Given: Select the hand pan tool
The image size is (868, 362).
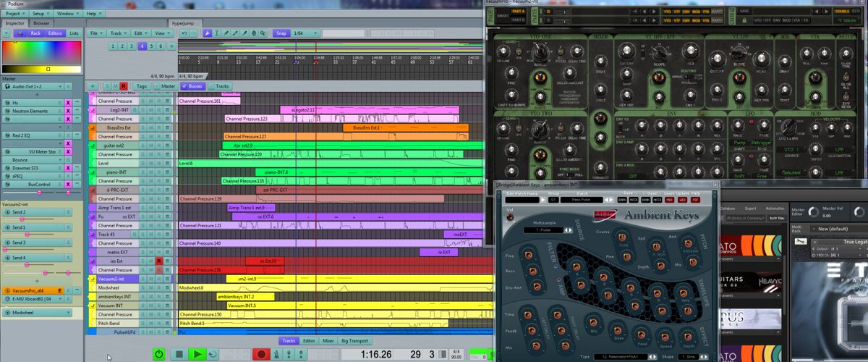Looking at the screenshot, I should point(254,33).
